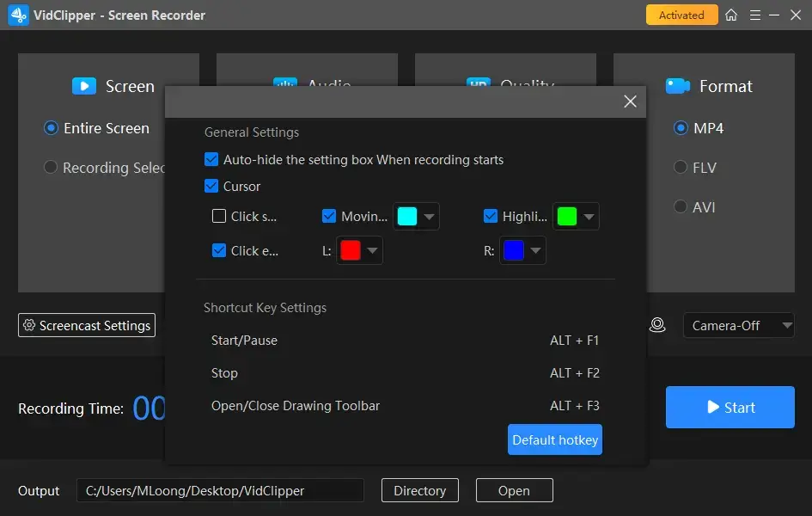
Task: Click the Directory button
Action: (x=419, y=490)
